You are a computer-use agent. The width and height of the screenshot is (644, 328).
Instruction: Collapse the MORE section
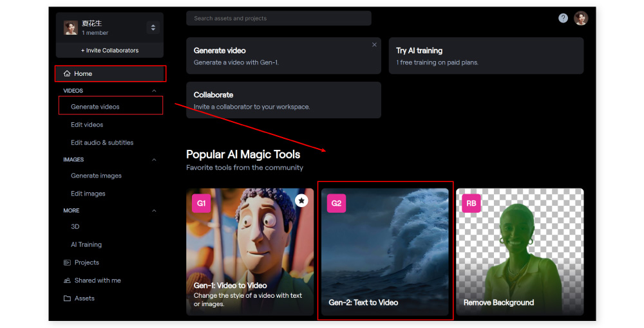point(154,210)
